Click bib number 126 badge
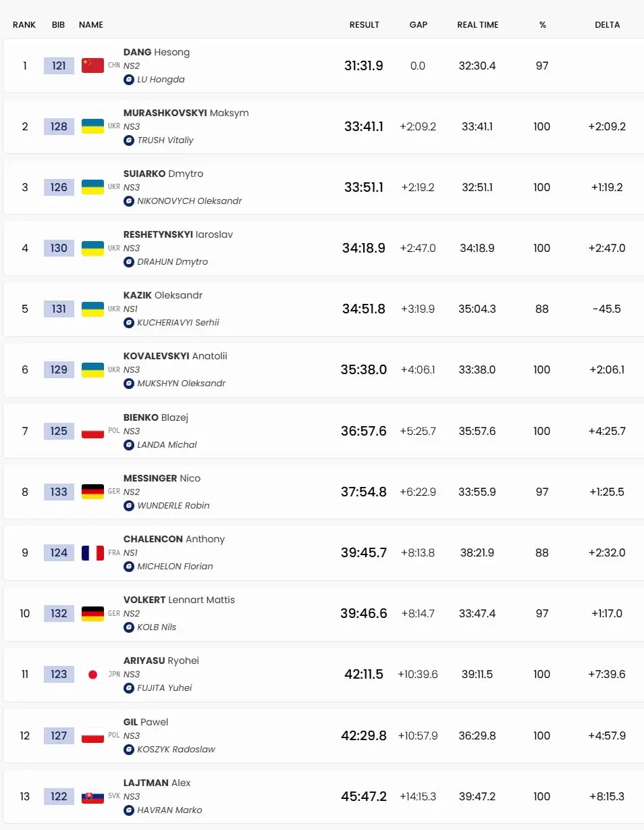Screen dimensions: 644x830 tap(59, 187)
